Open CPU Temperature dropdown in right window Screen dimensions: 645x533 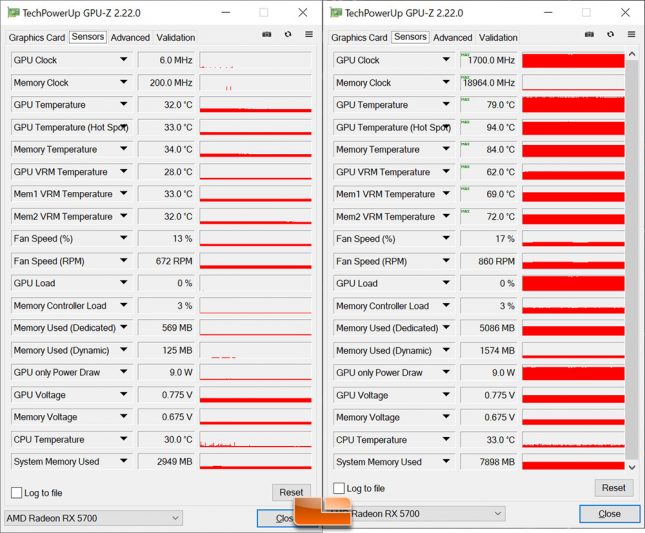(446, 440)
